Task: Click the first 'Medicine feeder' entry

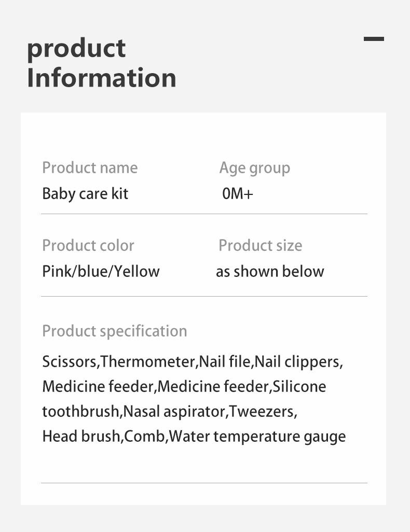Action: pyautogui.click(x=98, y=386)
